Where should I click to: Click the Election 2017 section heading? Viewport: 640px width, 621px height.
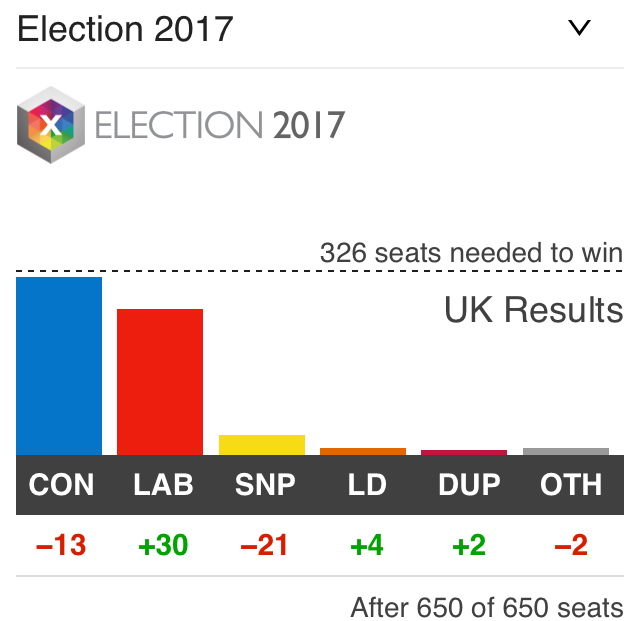[125, 28]
